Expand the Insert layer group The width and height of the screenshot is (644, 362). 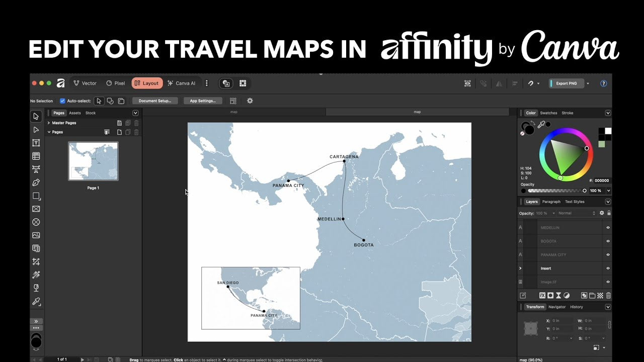click(520, 268)
